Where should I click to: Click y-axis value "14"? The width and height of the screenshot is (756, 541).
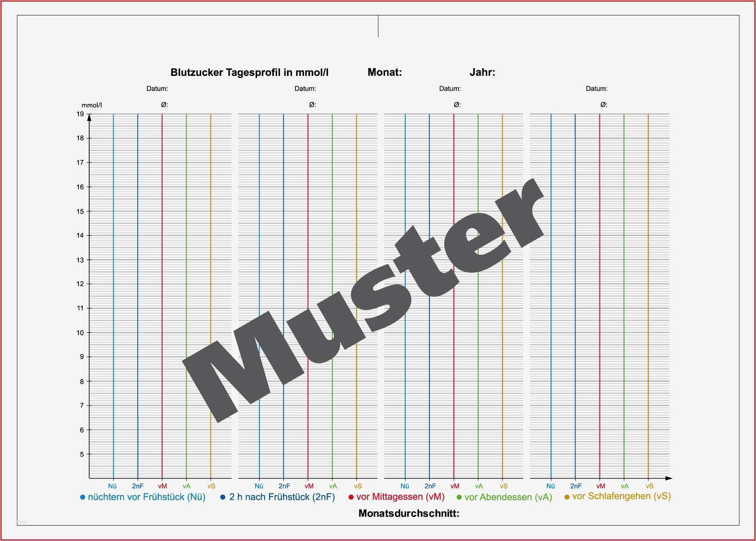[x=80, y=235]
